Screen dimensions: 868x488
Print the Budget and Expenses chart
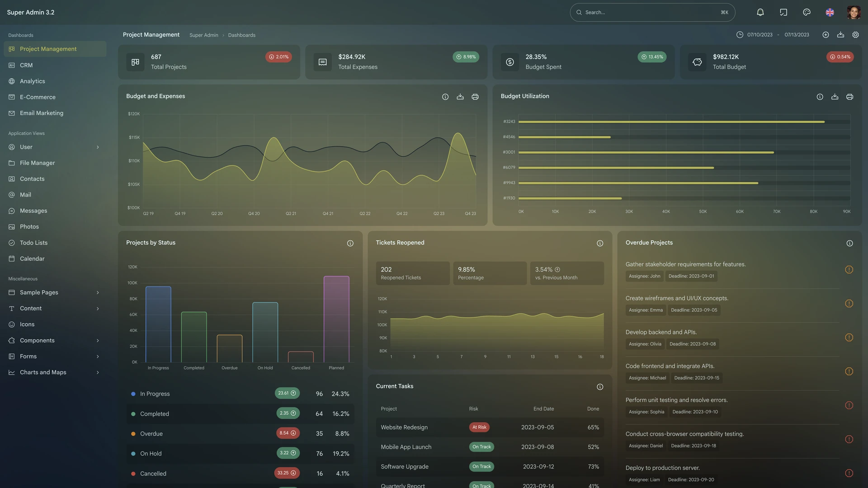point(475,97)
